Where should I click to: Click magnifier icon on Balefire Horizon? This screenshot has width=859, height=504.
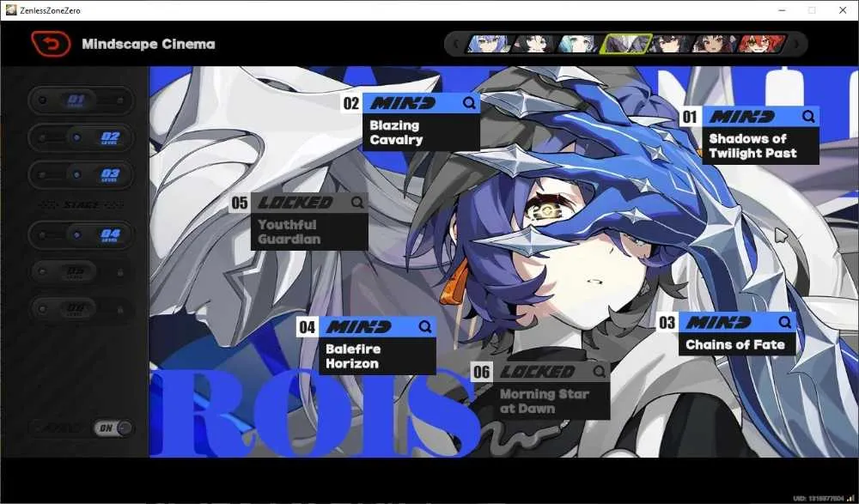coord(424,327)
